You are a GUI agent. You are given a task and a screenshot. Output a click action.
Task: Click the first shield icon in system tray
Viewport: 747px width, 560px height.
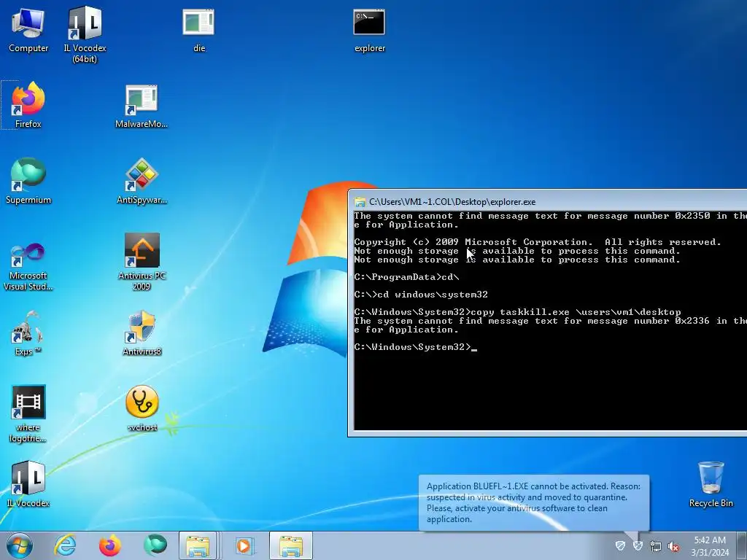pyautogui.click(x=620, y=545)
